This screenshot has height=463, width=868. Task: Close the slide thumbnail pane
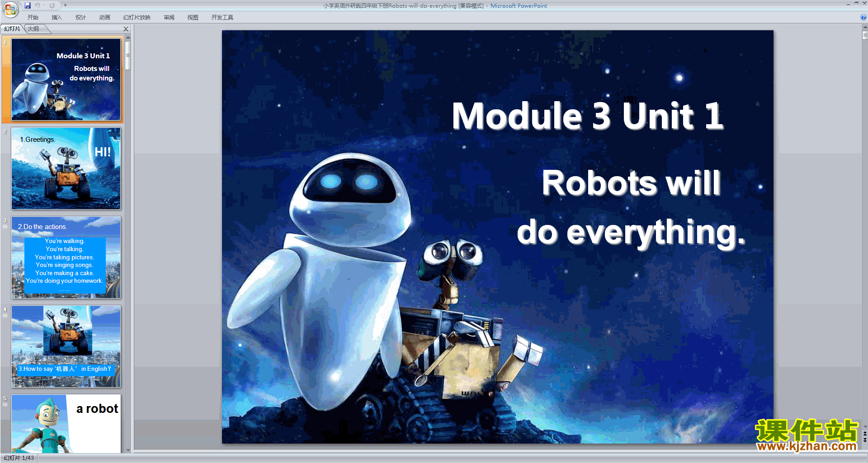126,29
